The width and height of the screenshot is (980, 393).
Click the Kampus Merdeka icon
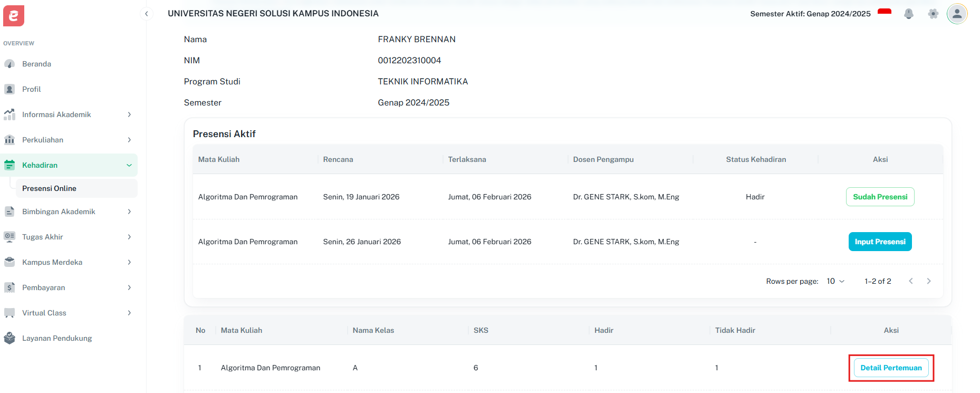click(9, 262)
